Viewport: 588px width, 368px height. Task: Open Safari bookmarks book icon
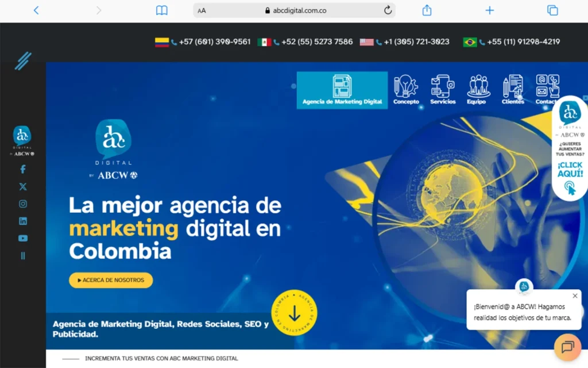click(161, 10)
